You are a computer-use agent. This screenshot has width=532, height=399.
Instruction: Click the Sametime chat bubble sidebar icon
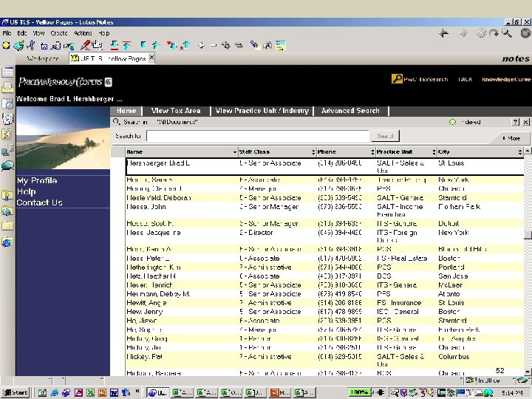pyautogui.click(x=7, y=166)
